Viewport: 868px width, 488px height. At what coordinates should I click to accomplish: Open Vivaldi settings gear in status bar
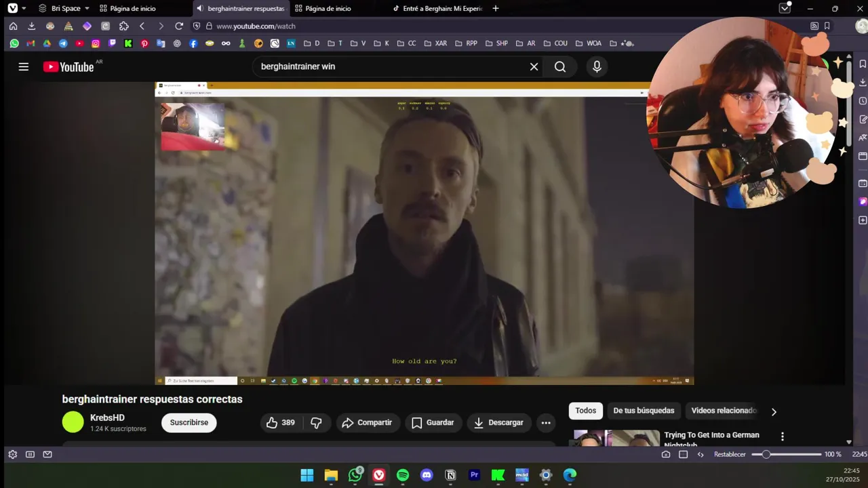[12, 454]
